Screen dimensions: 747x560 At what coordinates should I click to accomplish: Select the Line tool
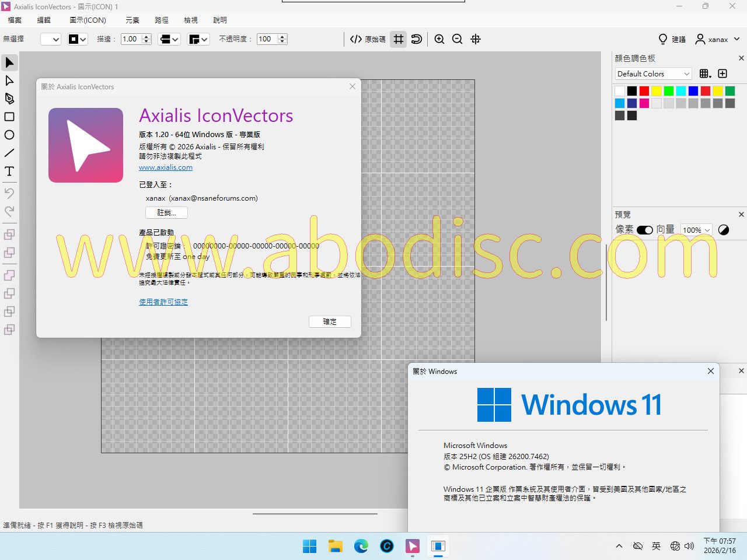click(9, 153)
